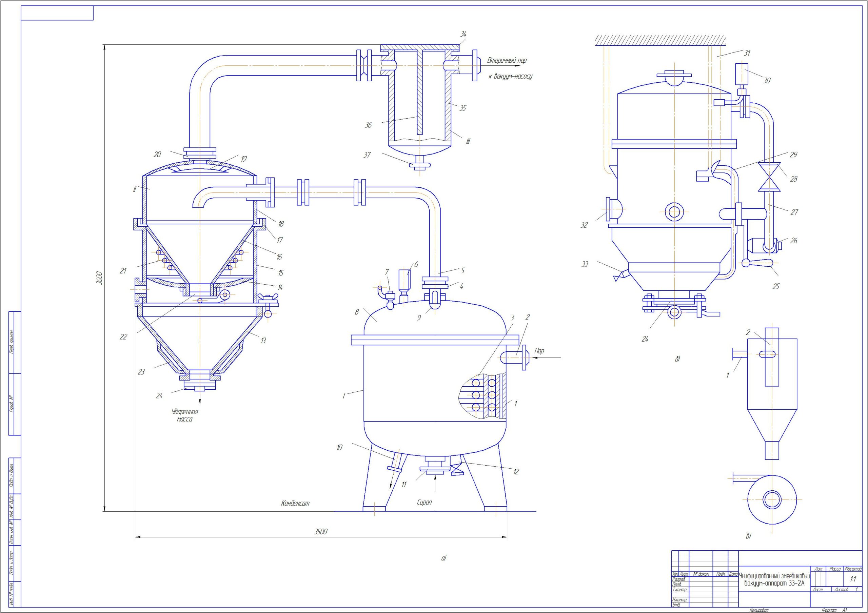Screen dimensions: 868x613
Task: Select Roman numeral III label
Action: click(x=468, y=141)
